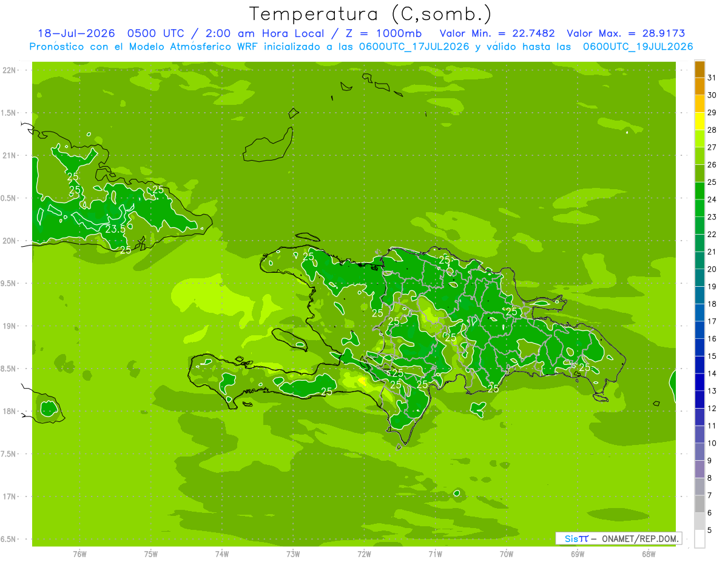Click the '23.5' contour label over Cuba
Viewport: 728px width, 562px height.
[115, 230]
